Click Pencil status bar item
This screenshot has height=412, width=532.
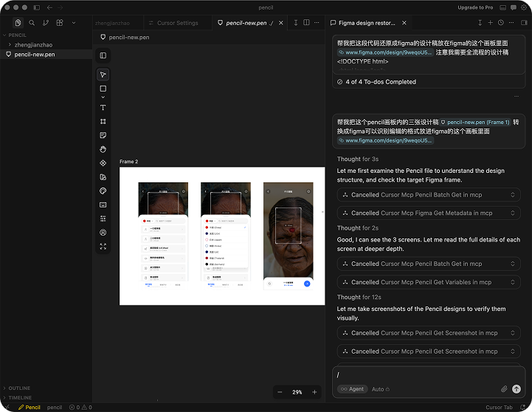point(30,408)
